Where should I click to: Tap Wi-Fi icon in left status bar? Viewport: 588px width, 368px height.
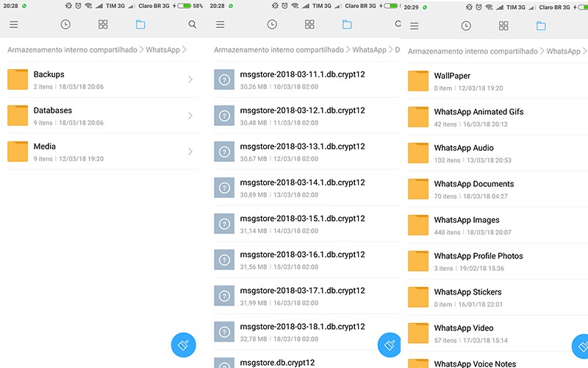[88, 6]
